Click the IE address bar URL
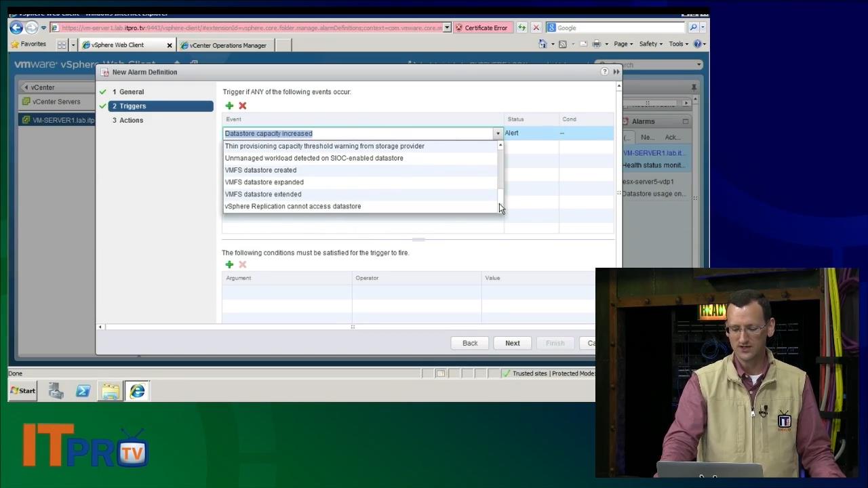 coord(251,28)
